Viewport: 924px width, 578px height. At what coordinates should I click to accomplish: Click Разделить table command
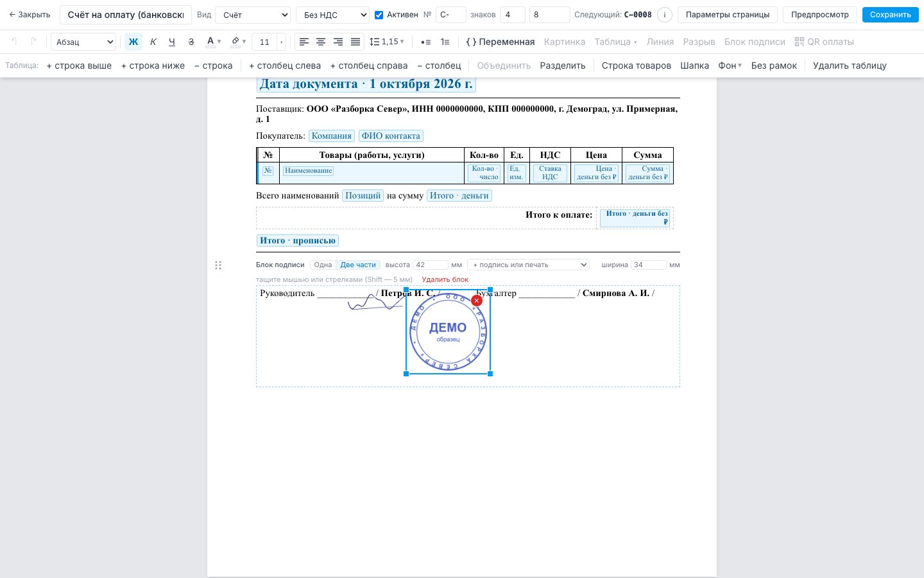click(563, 66)
